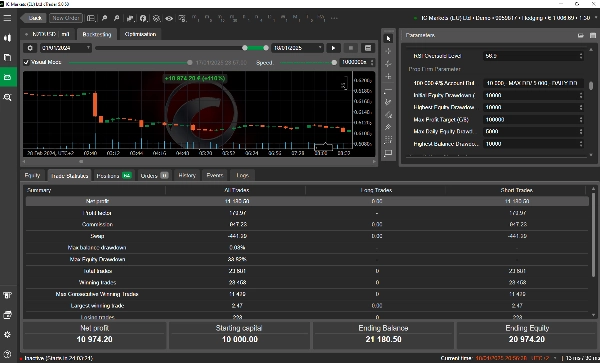Select the Net profit row
Viewport: 600px width, 363px height.
(307, 201)
